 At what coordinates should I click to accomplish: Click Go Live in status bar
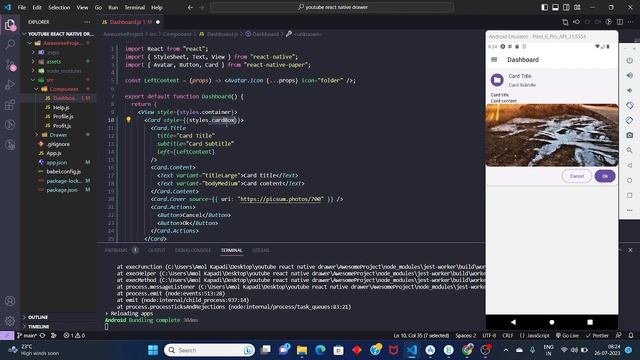pyautogui.click(x=567, y=336)
